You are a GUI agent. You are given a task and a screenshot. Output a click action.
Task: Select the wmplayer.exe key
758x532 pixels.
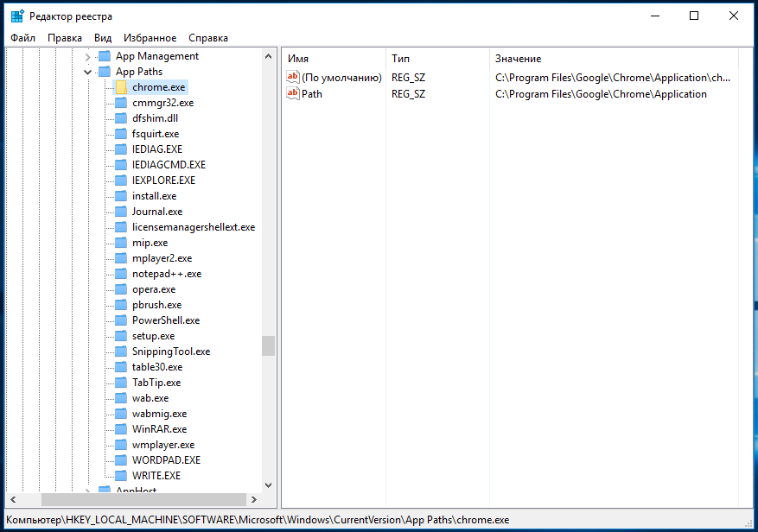(x=162, y=445)
